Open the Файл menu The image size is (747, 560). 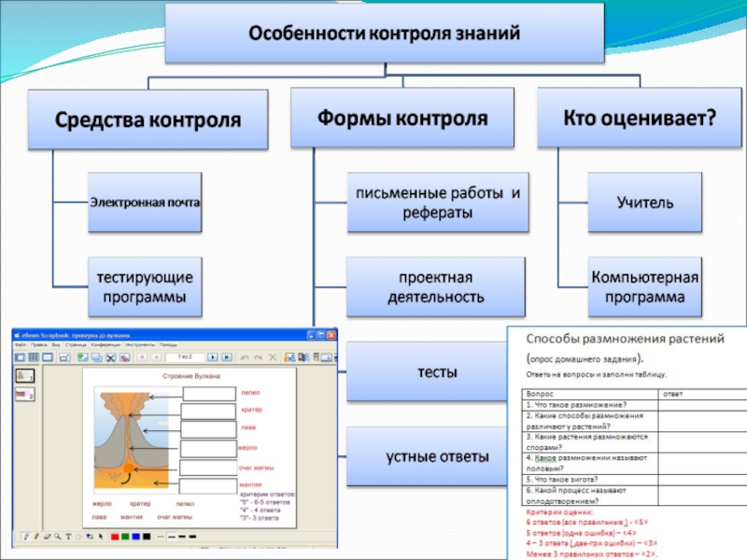(21, 344)
